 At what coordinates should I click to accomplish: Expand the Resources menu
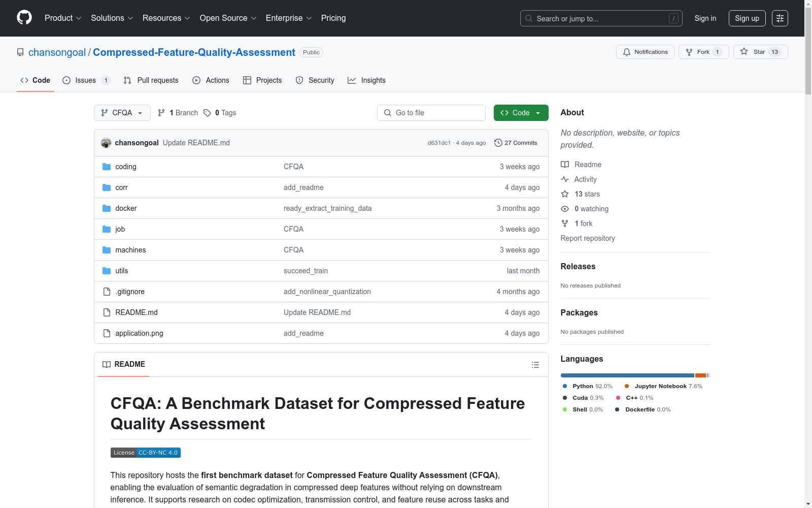(166, 18)
